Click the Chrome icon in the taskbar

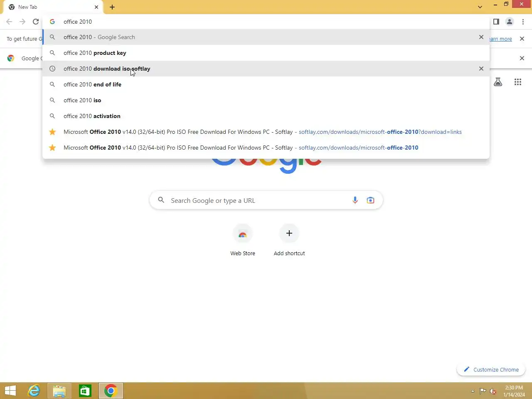(x=111, y=391)
